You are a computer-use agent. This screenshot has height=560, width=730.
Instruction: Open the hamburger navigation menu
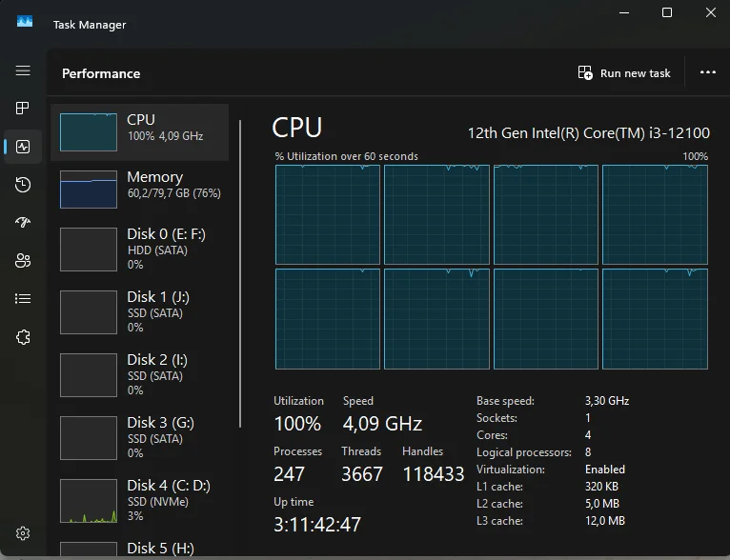[x=23, y=70]
